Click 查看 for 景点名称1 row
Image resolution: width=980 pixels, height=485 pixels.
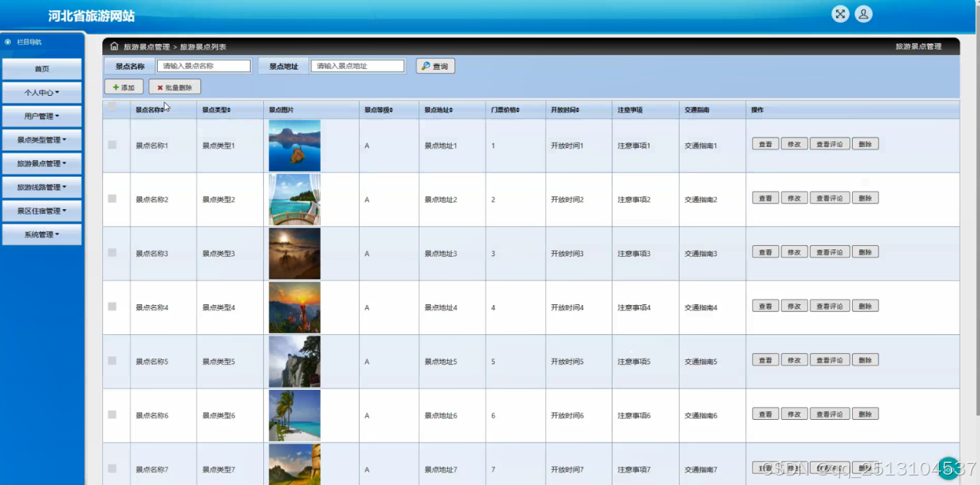pos(765,144)
